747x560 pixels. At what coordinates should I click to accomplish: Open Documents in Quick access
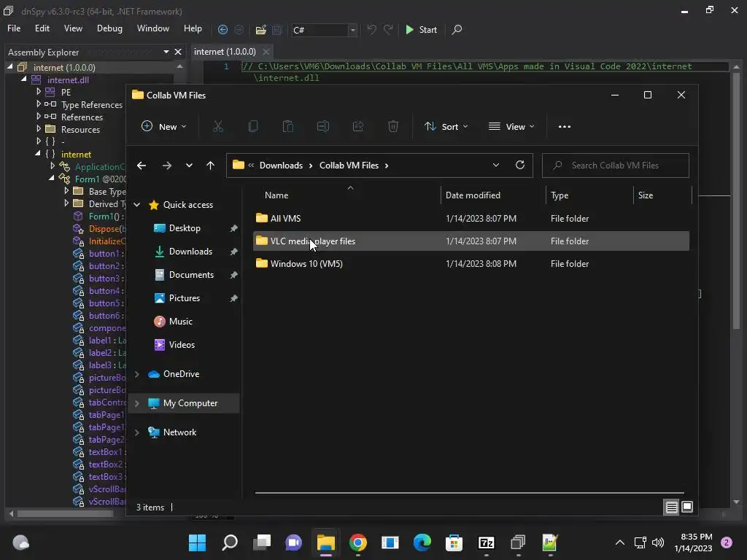(x=191, y=275)
